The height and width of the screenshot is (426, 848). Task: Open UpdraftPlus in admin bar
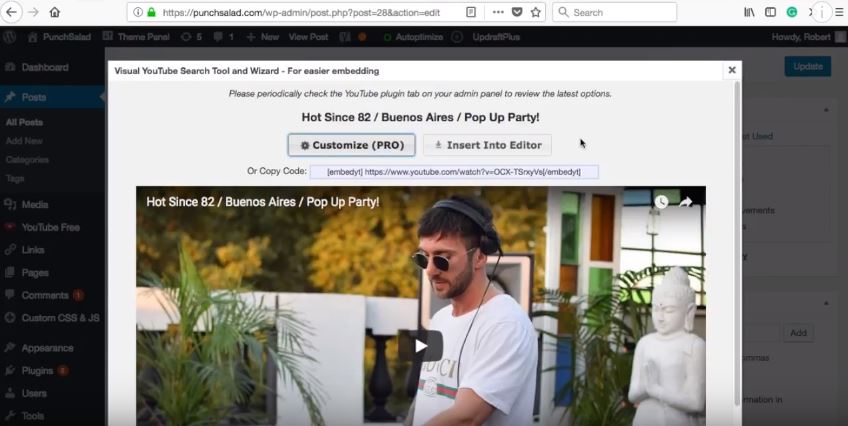496,37
